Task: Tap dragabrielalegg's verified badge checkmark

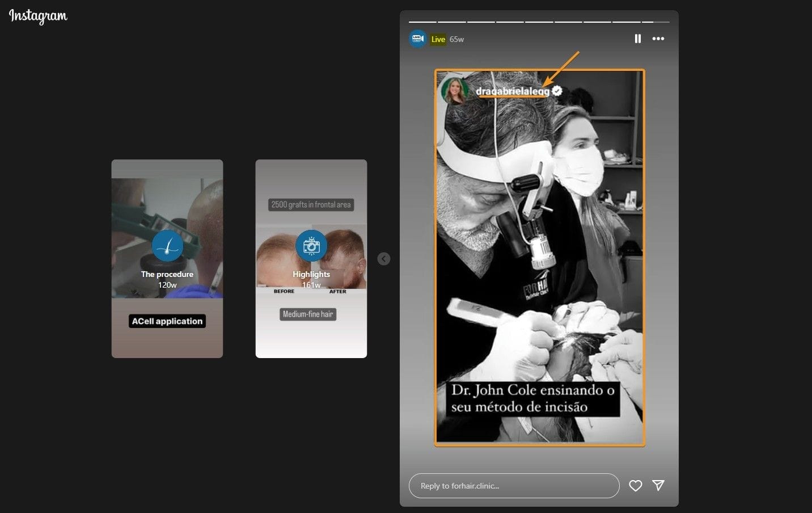Action: 556,90
